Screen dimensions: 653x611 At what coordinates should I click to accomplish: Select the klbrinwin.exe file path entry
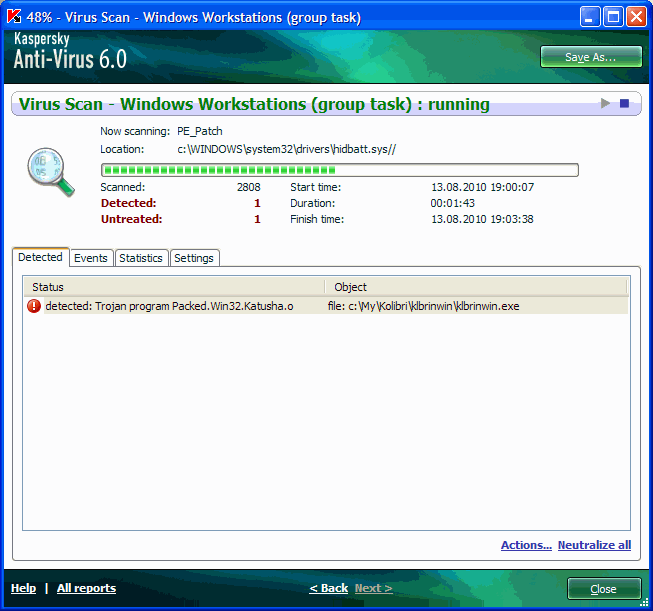(423, 306)
